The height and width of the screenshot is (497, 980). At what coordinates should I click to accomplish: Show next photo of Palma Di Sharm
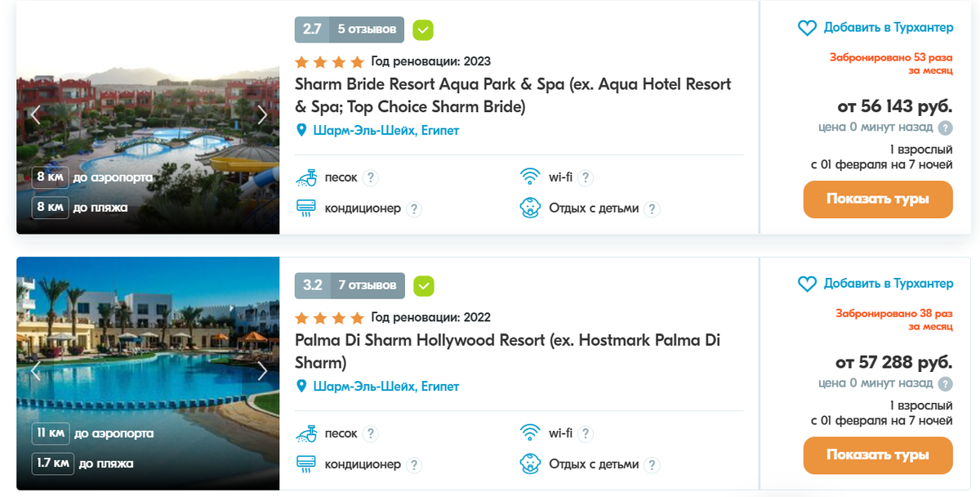tap(262, 371)
